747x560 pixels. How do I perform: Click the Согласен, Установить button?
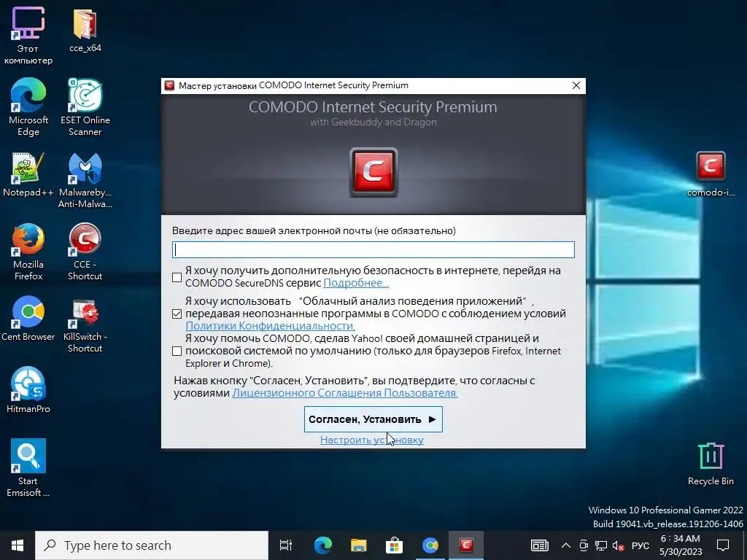coord(373,419)
